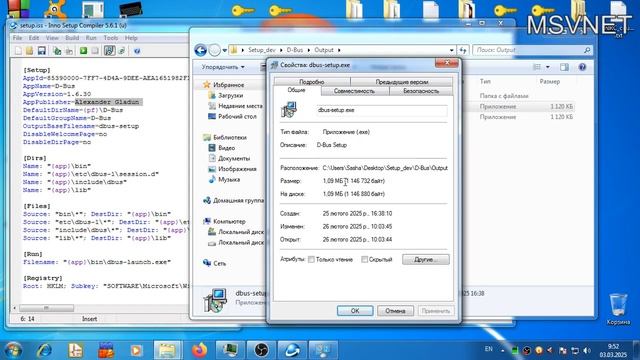Click media player icon on taskbar
The height and width of the screenshot is (360, 640).
click(136, 350)
